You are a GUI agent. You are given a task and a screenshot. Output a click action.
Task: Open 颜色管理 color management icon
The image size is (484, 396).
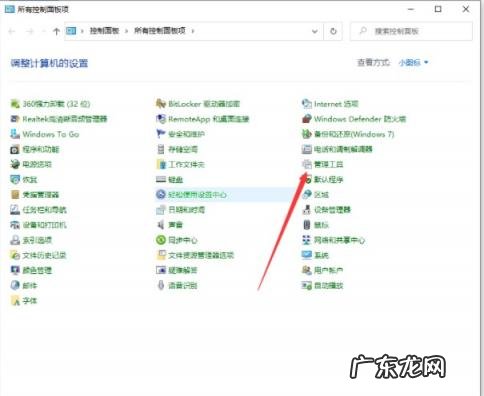15,270
